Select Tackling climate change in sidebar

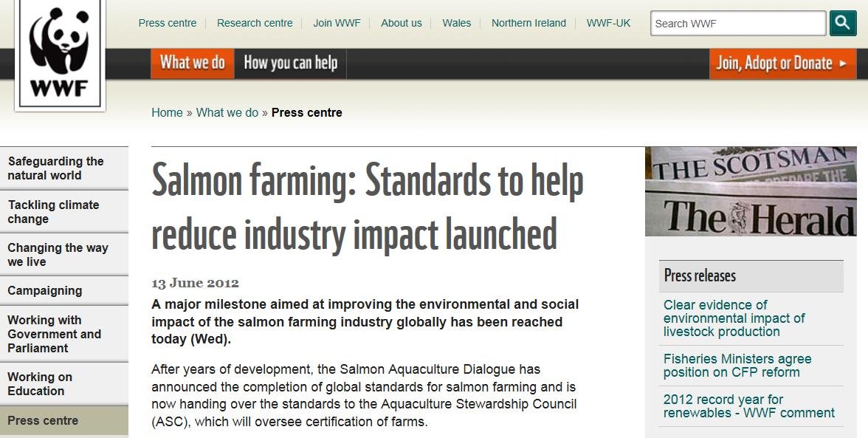click(x=53, y=212)
